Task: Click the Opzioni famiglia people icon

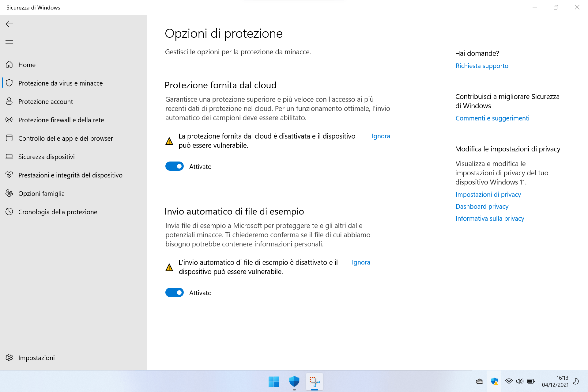Action: coord(9,193)
